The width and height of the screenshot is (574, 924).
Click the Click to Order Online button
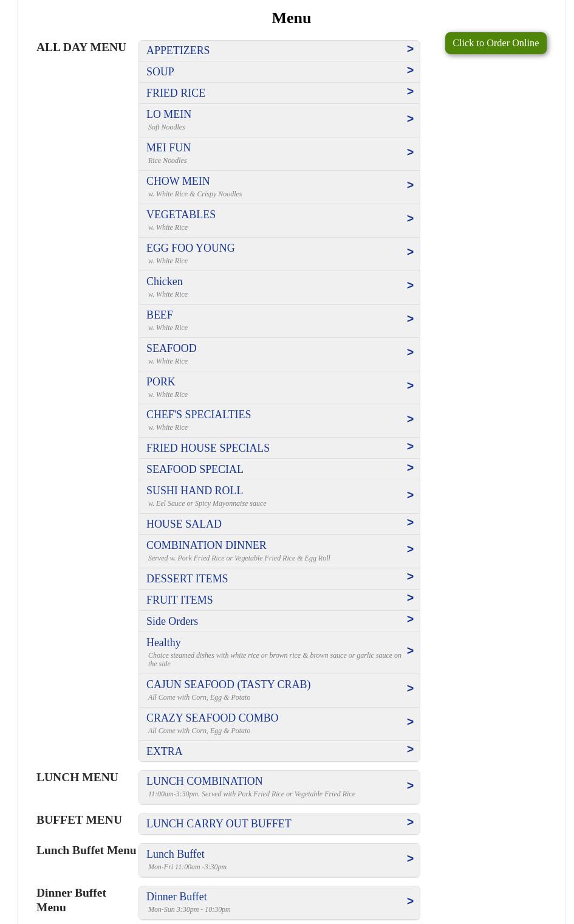point(495,43)
